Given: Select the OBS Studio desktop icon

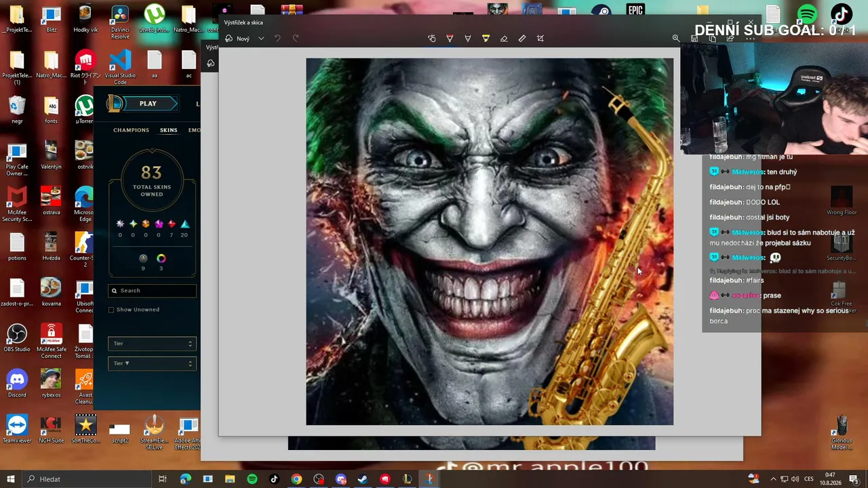Looking at the screenshot, I should pyautogui.click(x=17, y=339).
